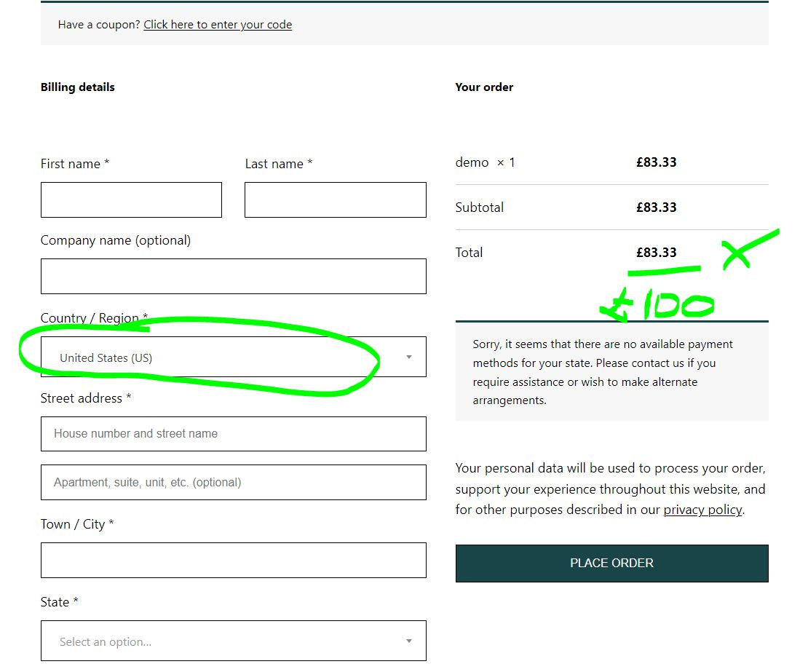Select the Company name text box
Screen dimensions: 808x672
pyautogui.click(x=234, y=277)
